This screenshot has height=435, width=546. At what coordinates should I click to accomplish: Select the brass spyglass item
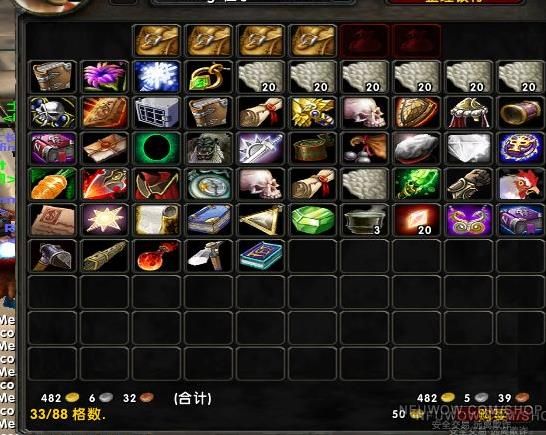[521, 112]
